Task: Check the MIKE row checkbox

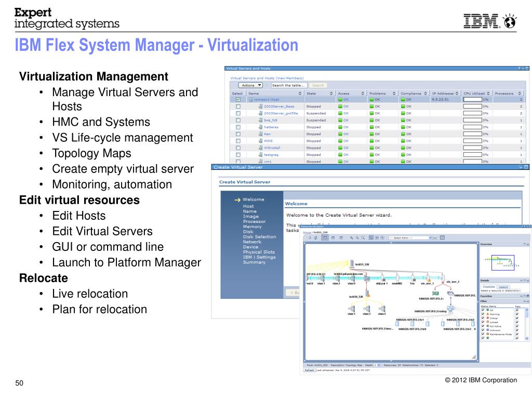Action: (x=238, y=141)
